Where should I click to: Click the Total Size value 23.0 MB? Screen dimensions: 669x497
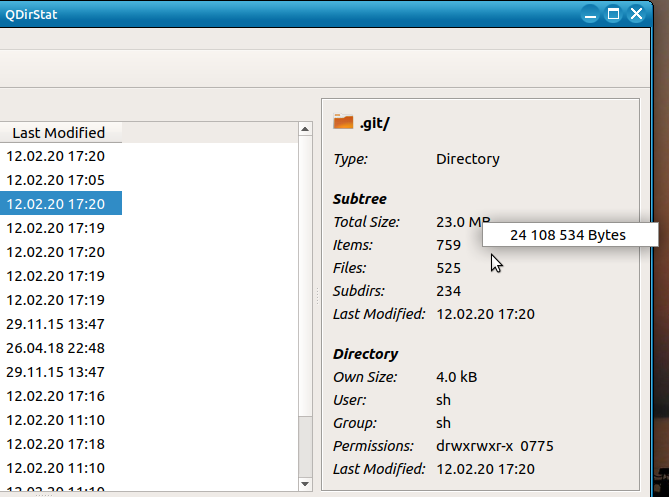(463, 222)
